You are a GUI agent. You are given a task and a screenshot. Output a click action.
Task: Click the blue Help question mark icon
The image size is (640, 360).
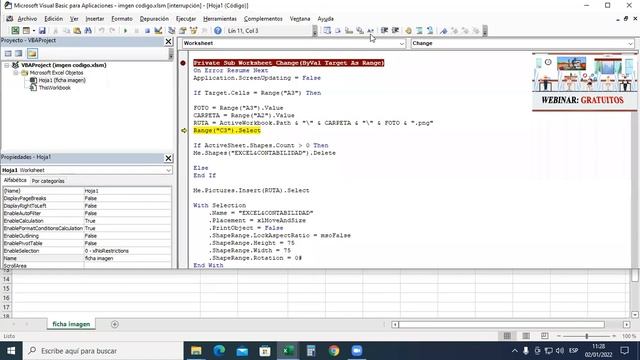point(218,31)
